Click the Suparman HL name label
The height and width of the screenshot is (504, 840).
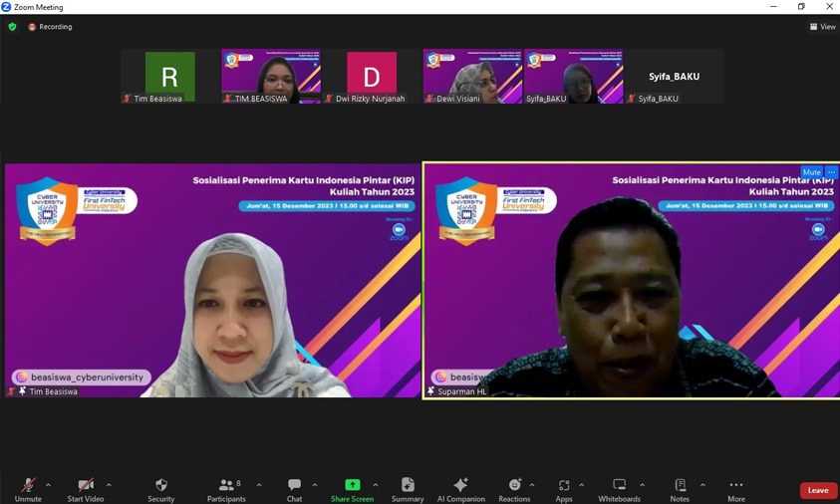[x=461, y=391]
